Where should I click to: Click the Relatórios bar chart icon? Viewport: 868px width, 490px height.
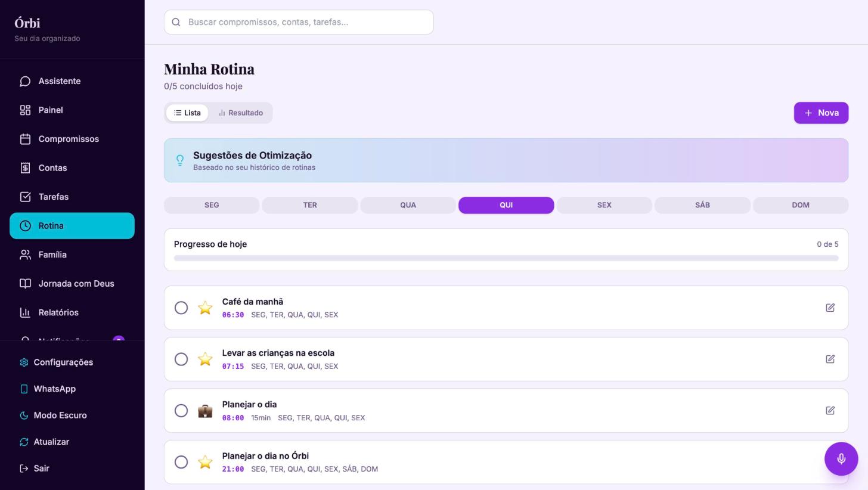(x=25, y=312)
